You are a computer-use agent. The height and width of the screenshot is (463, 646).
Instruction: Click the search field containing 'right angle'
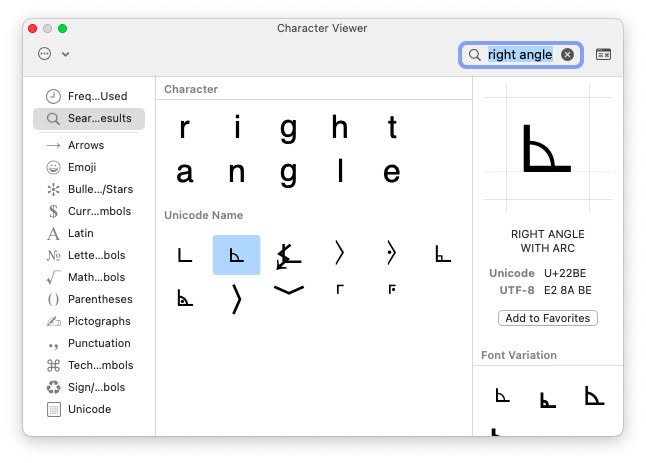(520, 54)
